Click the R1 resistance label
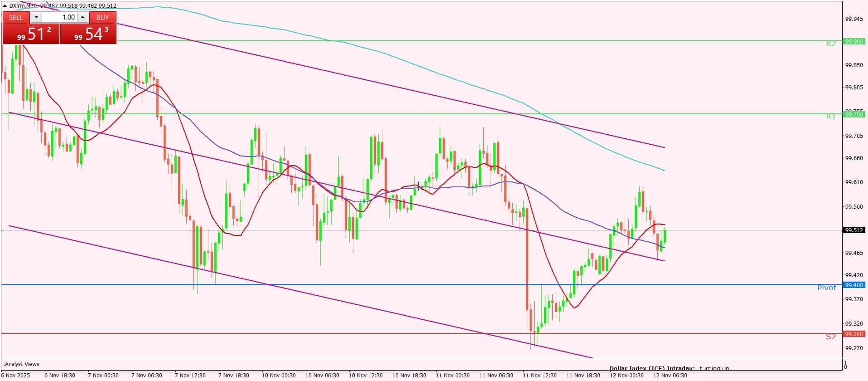This screenshot has width=868, height=381. tap(831, 117)
